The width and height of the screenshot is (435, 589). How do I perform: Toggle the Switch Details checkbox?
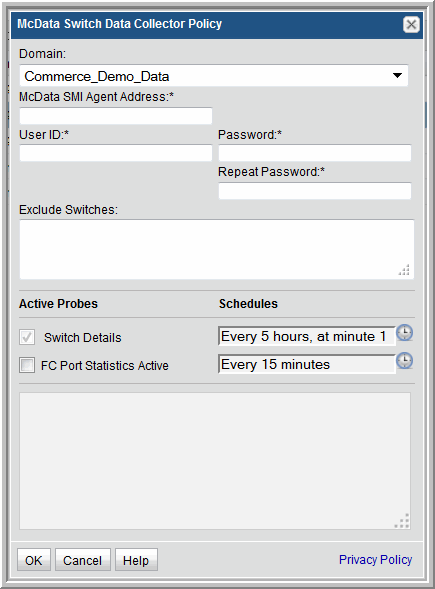click(27, 337)
